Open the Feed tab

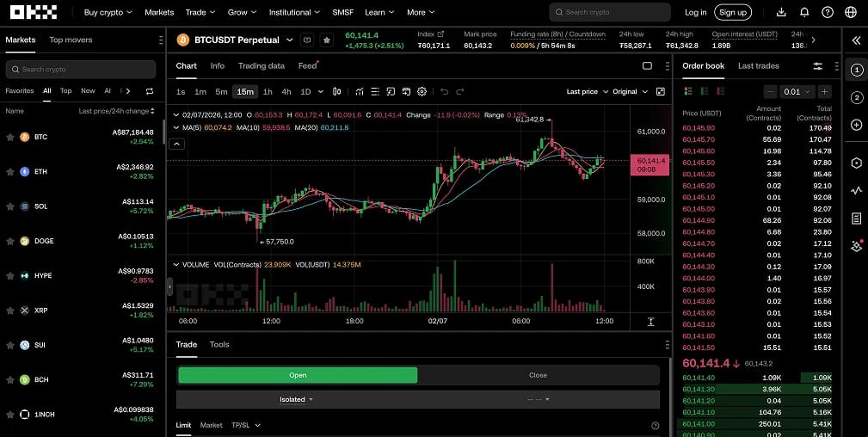[307, 66]
